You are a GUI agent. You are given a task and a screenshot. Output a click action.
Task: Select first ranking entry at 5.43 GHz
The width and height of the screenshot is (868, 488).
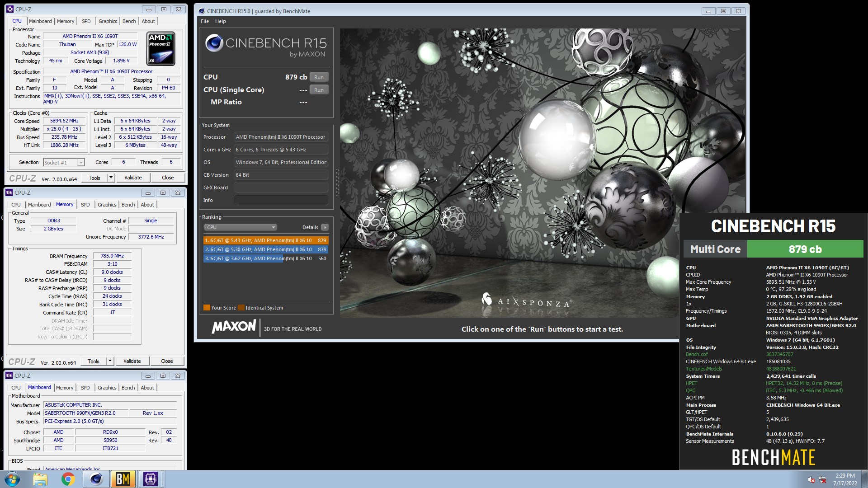click(266, 240)
